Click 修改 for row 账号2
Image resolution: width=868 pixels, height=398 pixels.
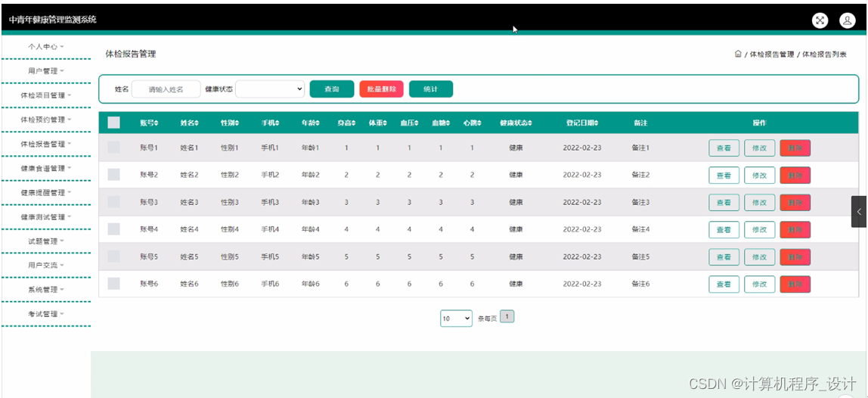pyautogui.click(x=759, y=175)
